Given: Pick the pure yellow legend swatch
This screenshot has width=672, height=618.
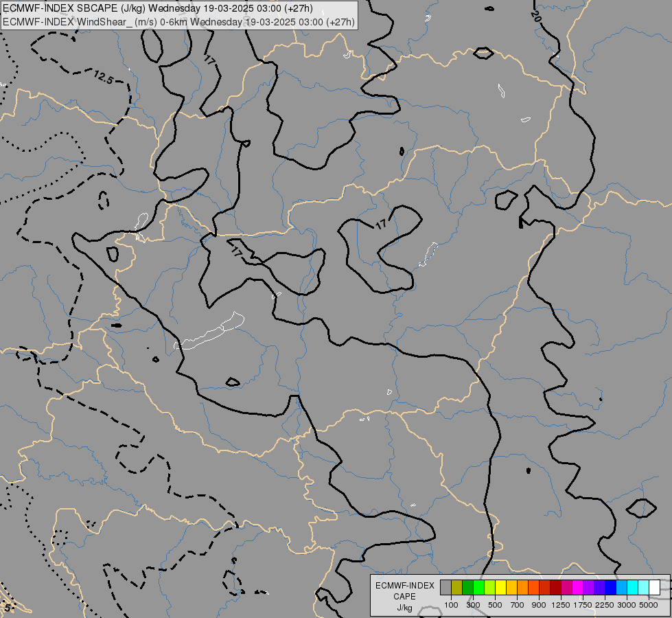Looking at the screenshot, I should (x=500, y=587).
